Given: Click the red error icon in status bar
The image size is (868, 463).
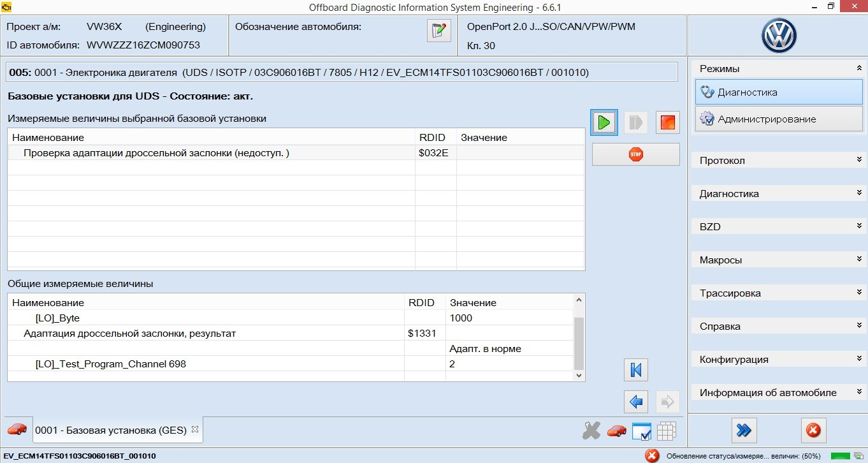Looking at the screenshot, I should (x=651, y=455).
